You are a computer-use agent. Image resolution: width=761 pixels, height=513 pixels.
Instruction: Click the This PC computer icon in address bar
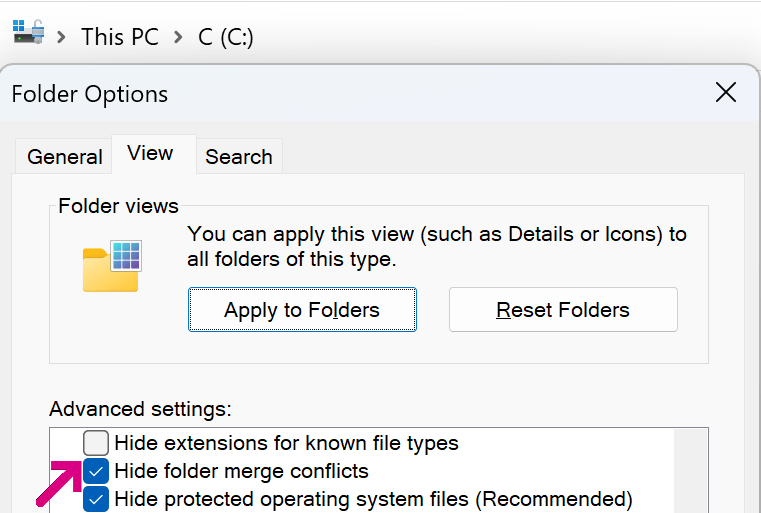tap(28, 32)
